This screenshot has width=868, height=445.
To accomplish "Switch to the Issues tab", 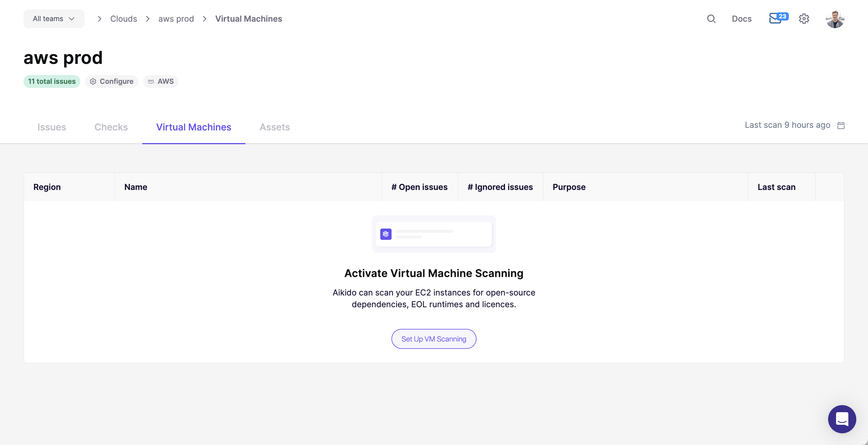I will tap(52, 127).
